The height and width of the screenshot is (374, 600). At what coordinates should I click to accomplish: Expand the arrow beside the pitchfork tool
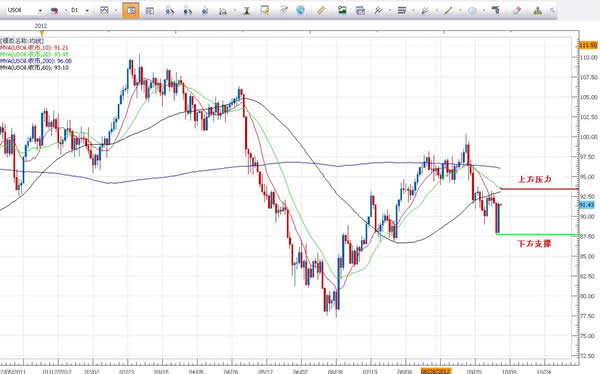(389, 11)
